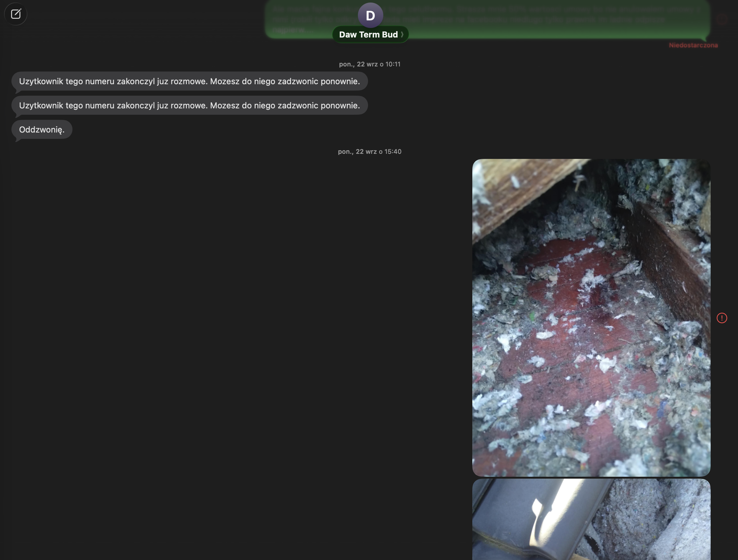Click the word Mozesz in first message
Image resolution: width=738 pixels, height=560 pixels.
(224, 81)
